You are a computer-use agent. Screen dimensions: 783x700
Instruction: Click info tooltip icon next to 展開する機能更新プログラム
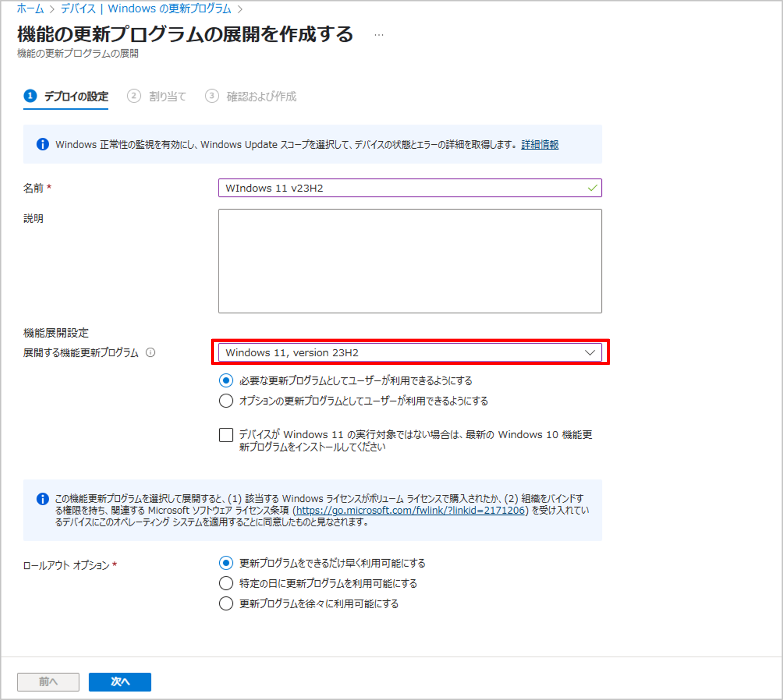coord(150,352)
